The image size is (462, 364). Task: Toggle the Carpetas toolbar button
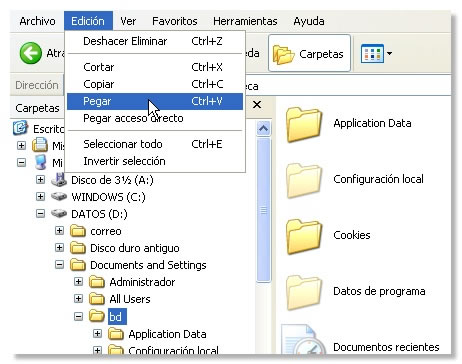(309, 53)
